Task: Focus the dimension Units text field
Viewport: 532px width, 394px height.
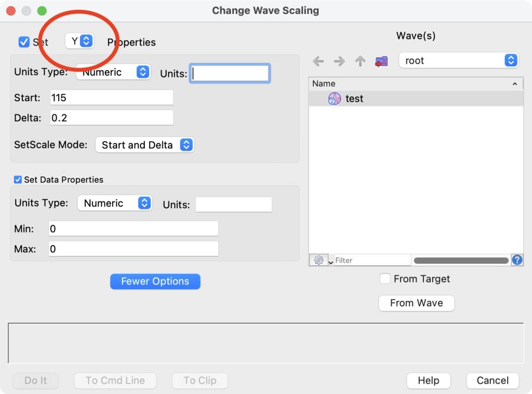Action: (x=230, y=73)
